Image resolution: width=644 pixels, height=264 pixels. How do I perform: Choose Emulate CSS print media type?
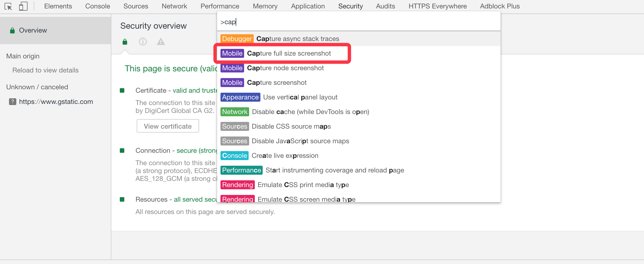coord(359,185)
